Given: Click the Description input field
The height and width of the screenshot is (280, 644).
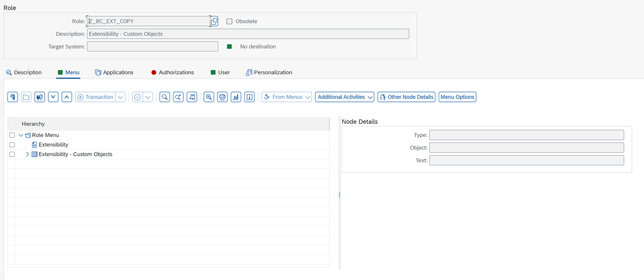Looking at the screenshot, I should [248, 34].
